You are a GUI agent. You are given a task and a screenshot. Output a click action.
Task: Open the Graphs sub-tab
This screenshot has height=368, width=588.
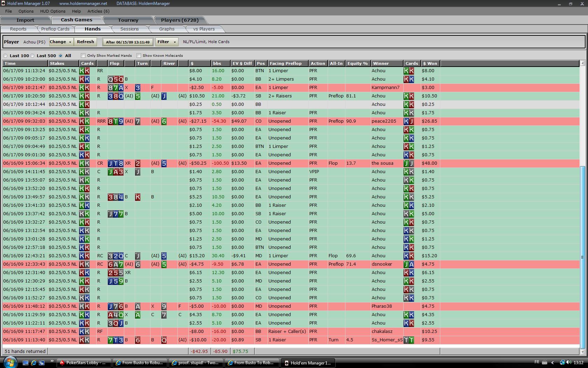(167, 29)
